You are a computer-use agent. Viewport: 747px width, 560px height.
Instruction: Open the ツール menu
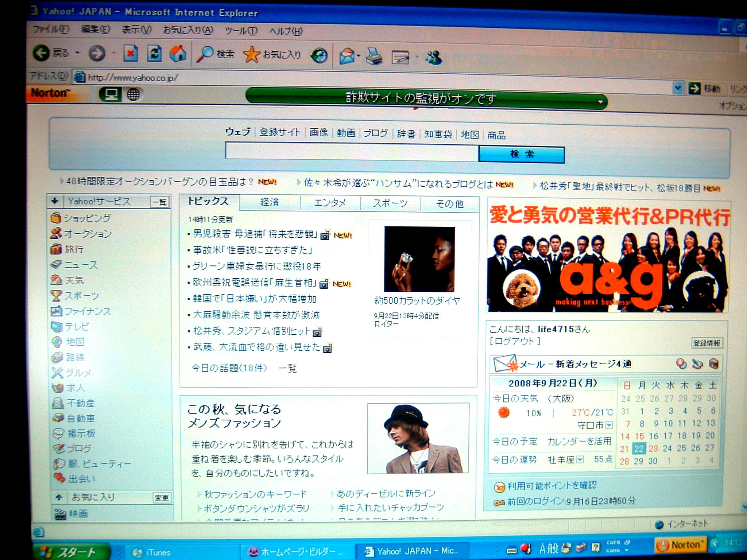(x=241, y=31)
